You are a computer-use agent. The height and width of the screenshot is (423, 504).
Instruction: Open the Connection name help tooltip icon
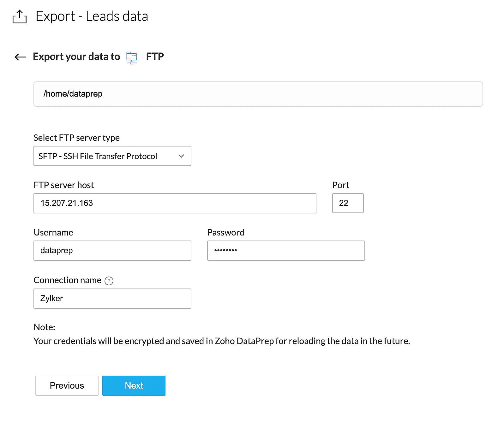109,281
